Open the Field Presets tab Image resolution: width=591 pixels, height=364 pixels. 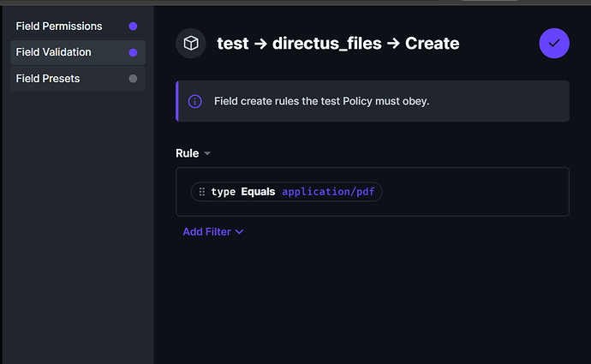coord(48,80)
